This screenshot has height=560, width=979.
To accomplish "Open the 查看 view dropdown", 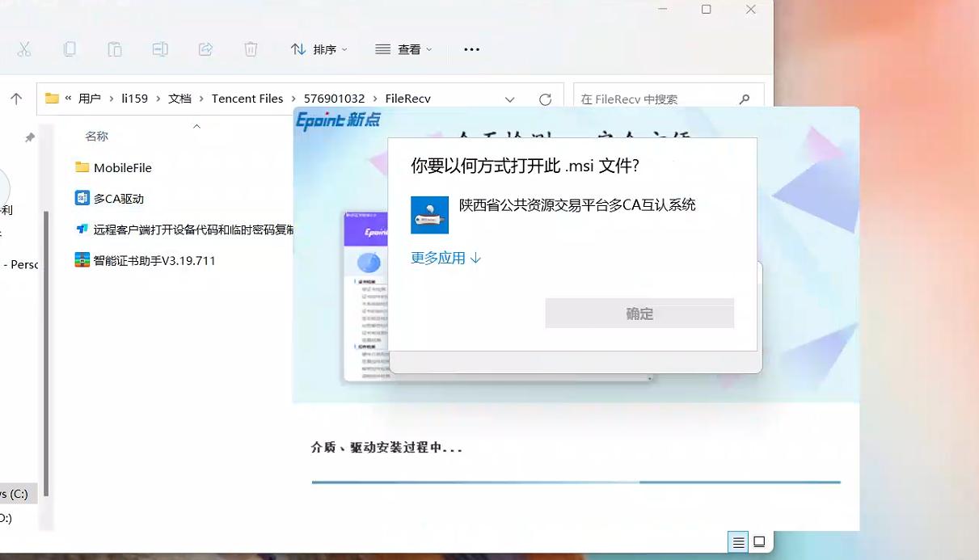I will [403, 49].
